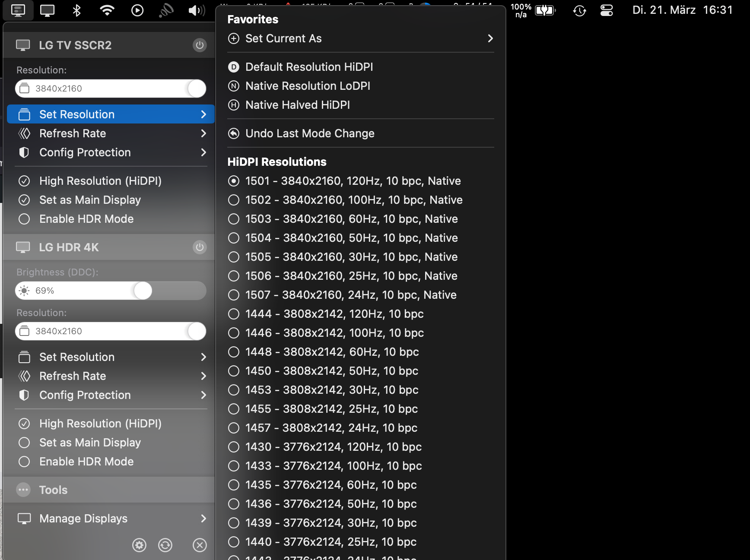Click the plus icon beside Set Current As
Image resolution: width=750 pixels, height=560 pixels.
coord(234,38)
